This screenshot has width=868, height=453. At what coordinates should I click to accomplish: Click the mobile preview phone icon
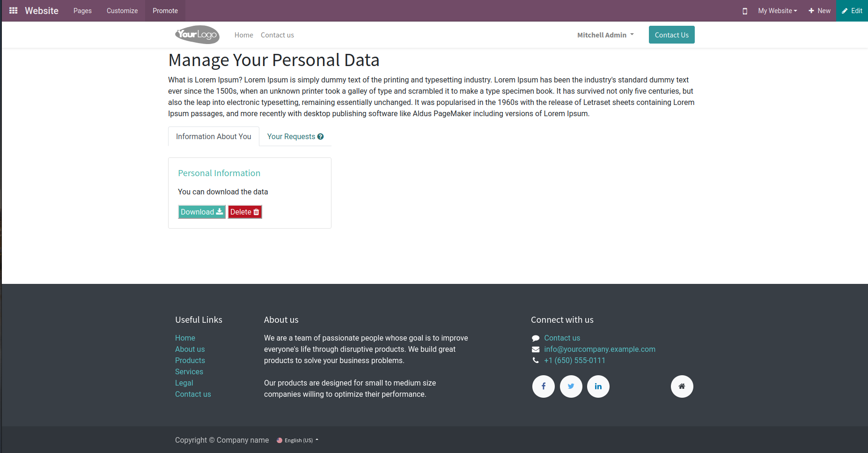(745, 11)
